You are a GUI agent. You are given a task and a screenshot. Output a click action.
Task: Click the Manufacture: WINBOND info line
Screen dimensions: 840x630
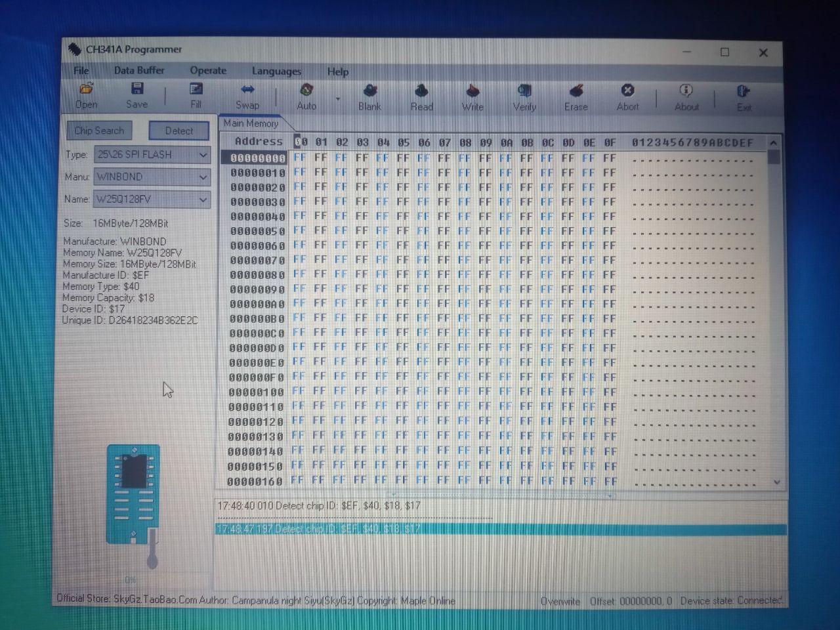(115, 241)
